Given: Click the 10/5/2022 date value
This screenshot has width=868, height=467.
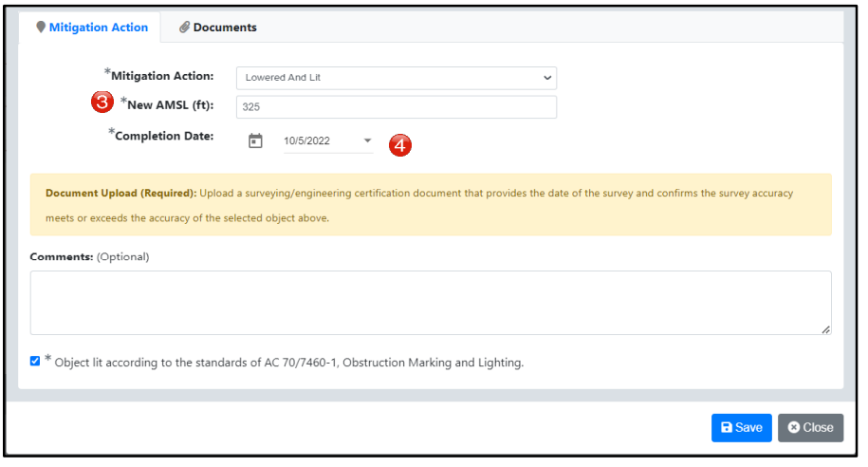Looking at the screenshot, I should point(306,141).
